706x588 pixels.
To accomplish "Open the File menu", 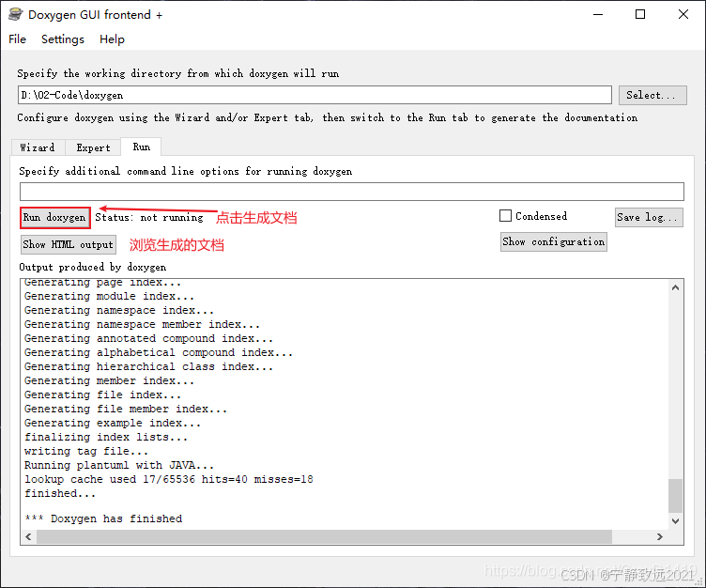I will click(17, 39).
